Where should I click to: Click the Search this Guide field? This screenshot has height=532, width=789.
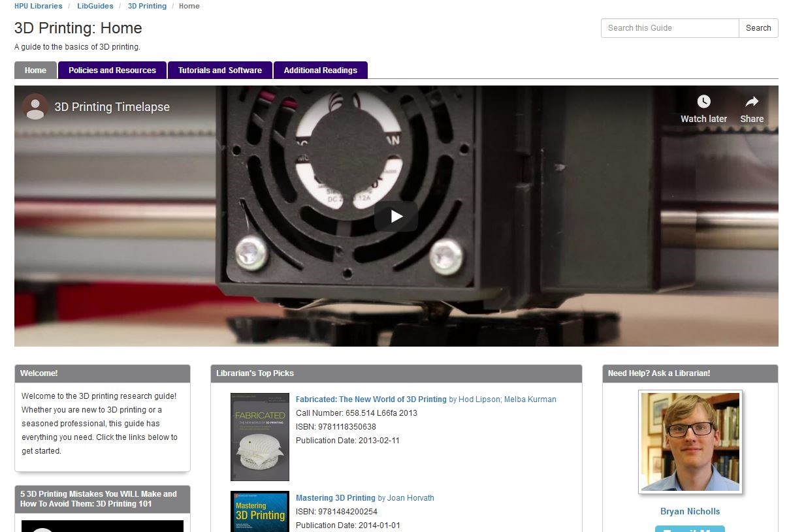click(669, 28)
